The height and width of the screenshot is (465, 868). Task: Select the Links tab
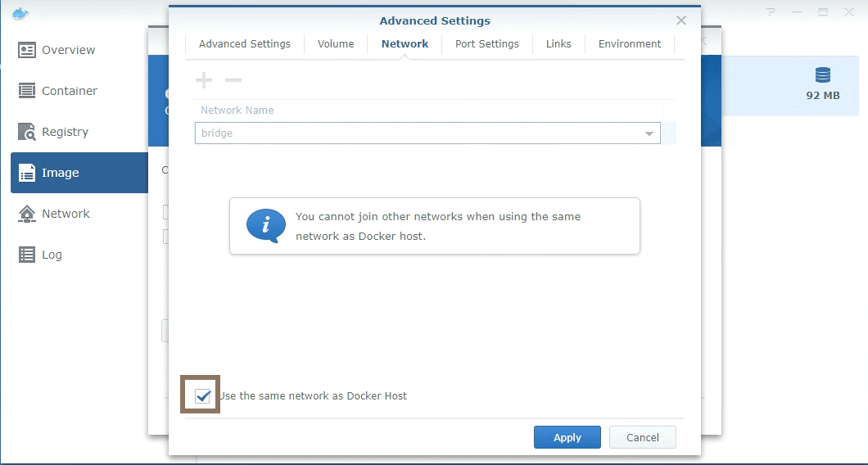coord(558,44)
